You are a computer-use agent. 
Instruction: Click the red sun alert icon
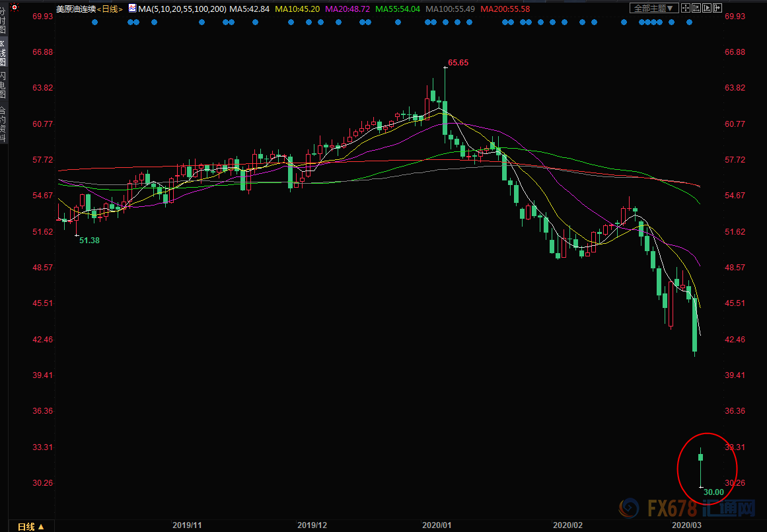tap(13, 7)
